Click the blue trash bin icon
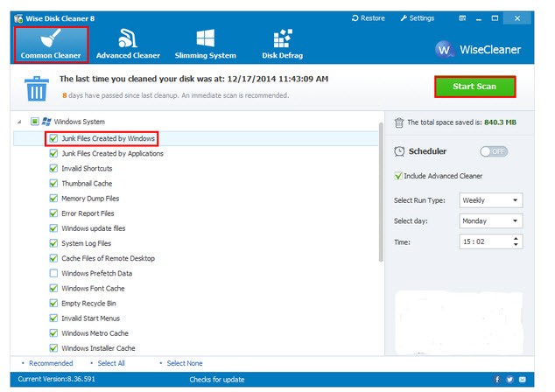 37,88
